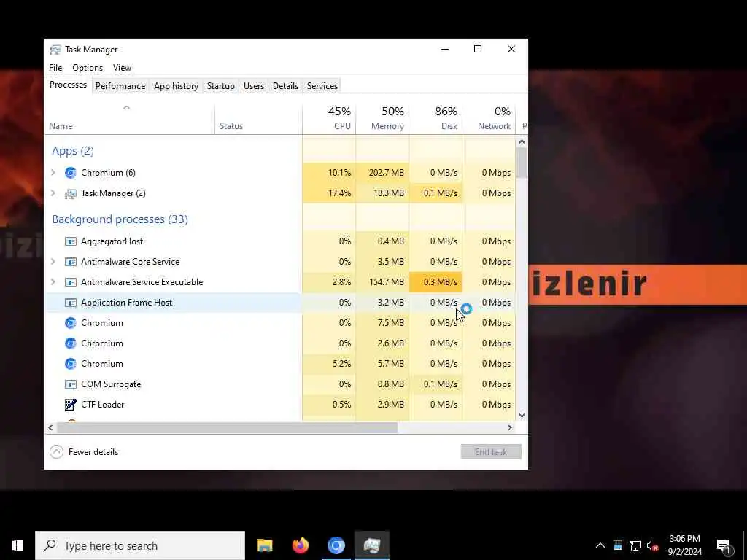Click the Task Manager title bar icon
The height and width of the screenshot is (560, 747).
[x=55, y=50]
